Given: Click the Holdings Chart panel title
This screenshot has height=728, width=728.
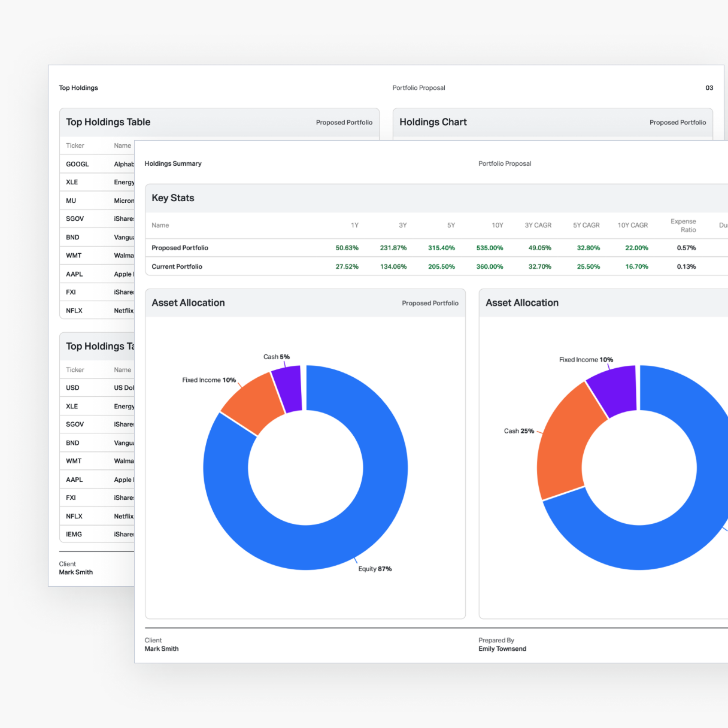Looking at the screenshot, I should click(433, 122).
